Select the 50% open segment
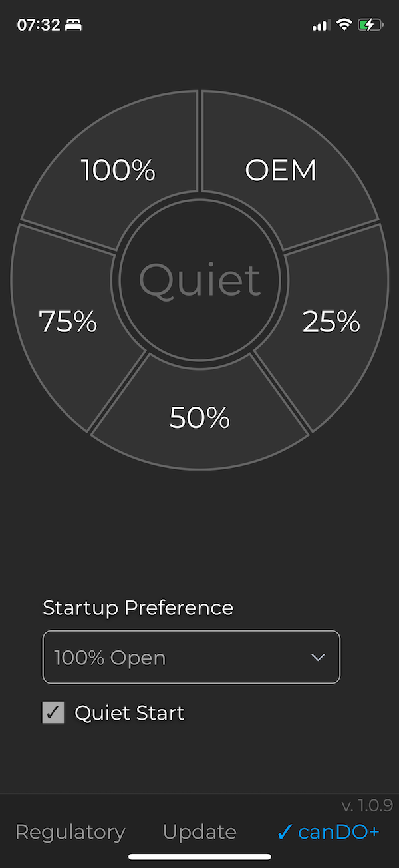The image size is (399, 868). coord(199,417)
